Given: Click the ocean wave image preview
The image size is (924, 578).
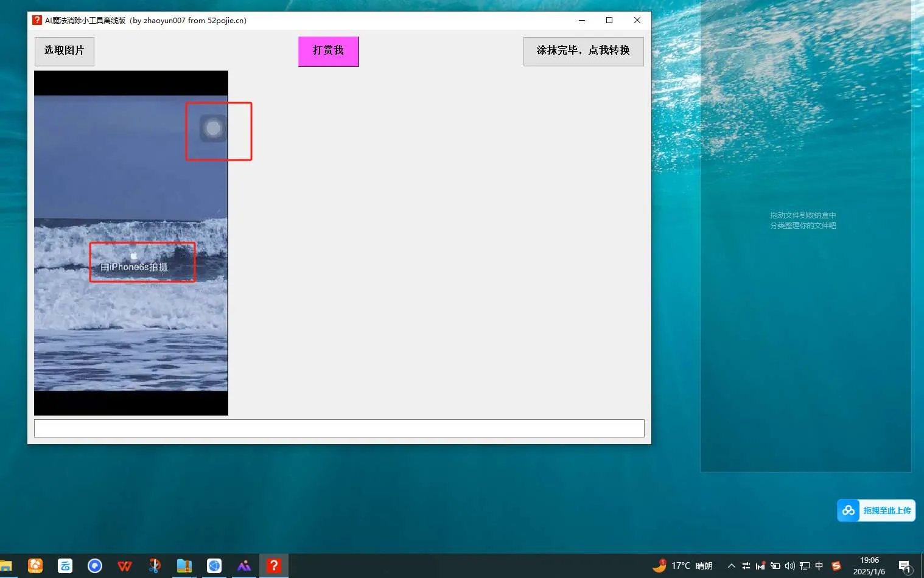Looking at the screenshot, I should pyautogui.click(x=131, y=243).
